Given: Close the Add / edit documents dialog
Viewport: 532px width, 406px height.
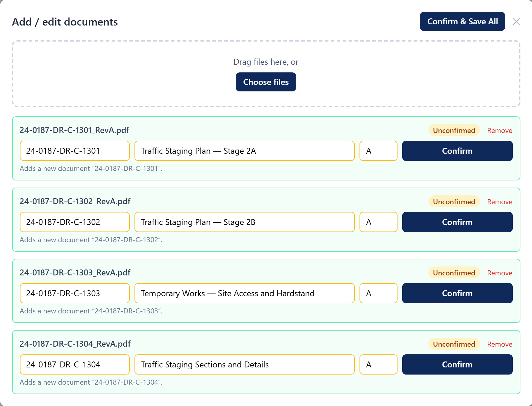Looking at the screenshot, I should [x=516, y=22].
